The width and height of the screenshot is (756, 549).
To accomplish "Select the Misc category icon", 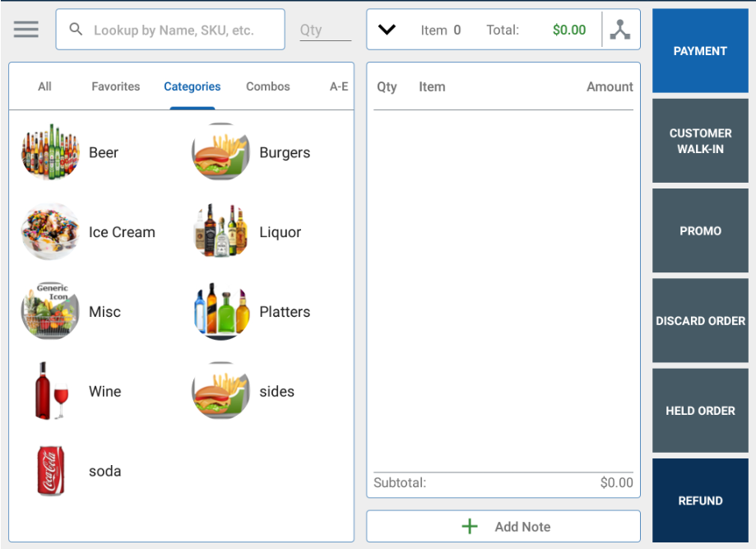I will (51, 312).
